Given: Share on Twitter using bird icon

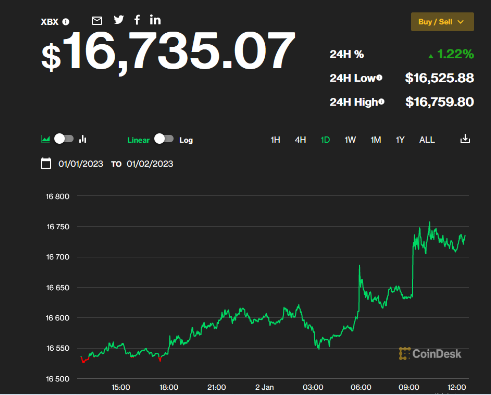Looking at the screenshot, I should [x=119, y=20].
